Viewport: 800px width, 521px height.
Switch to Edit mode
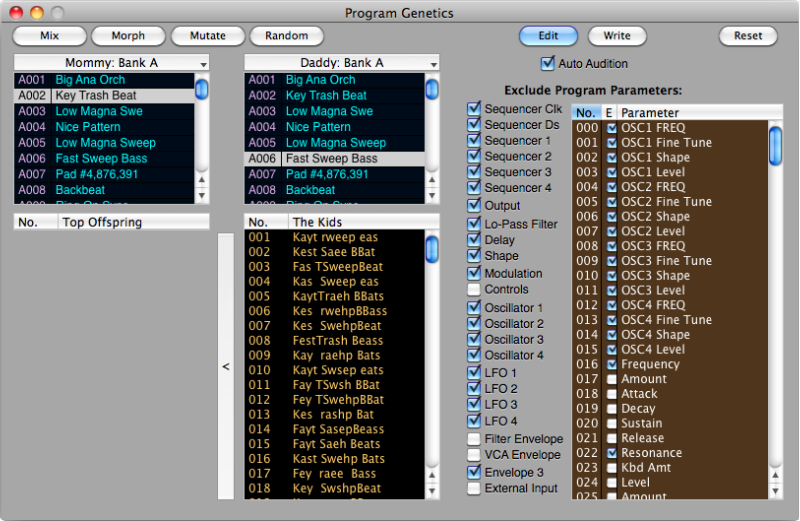(x=548, y=36)
